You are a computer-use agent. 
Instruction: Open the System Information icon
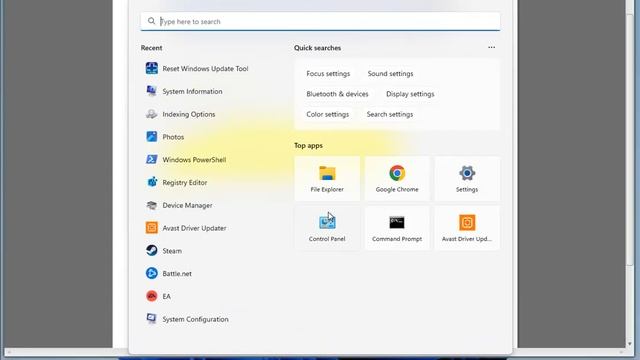click(x=151, y=91)
